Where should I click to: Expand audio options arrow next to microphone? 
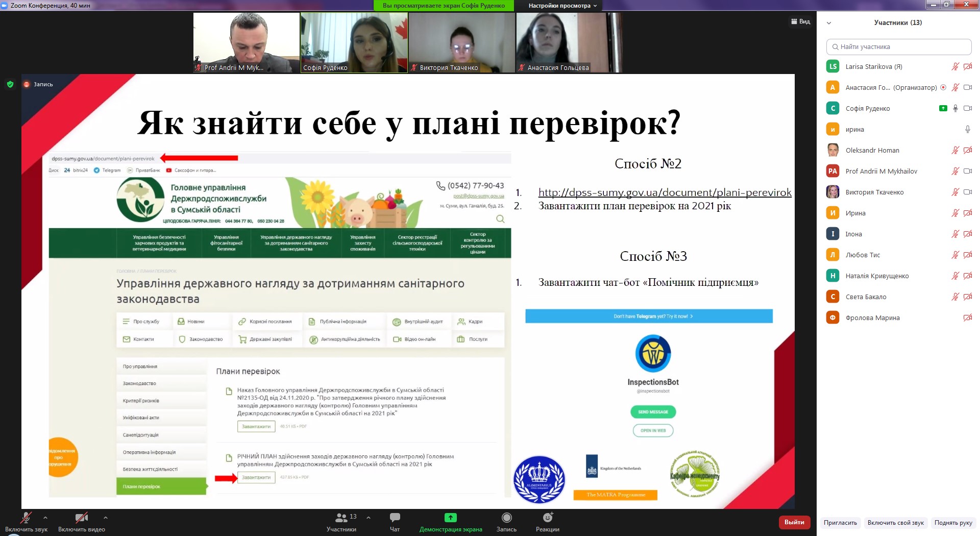45,518
